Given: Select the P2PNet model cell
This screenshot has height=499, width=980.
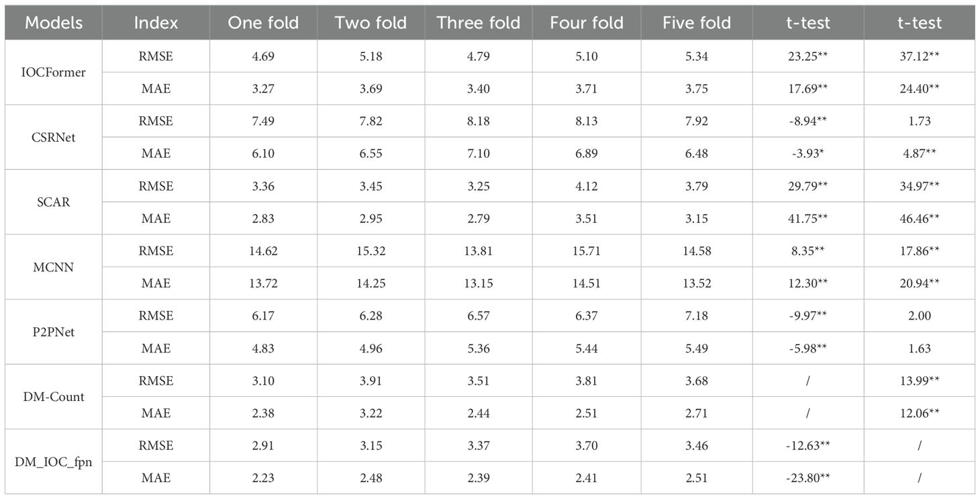Looking at the screenshot, I should pos(53,332).
